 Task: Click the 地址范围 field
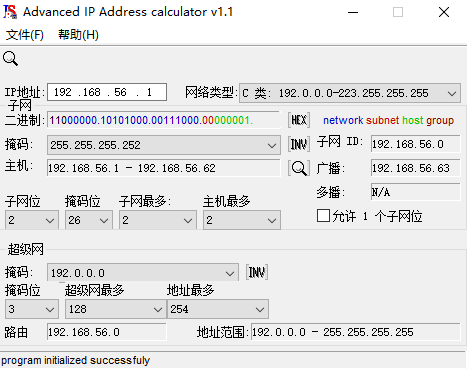(356, 332)
